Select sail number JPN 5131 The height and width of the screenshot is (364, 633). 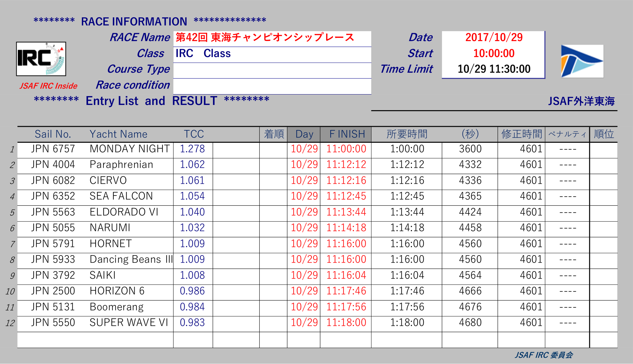tap(53, 307)
